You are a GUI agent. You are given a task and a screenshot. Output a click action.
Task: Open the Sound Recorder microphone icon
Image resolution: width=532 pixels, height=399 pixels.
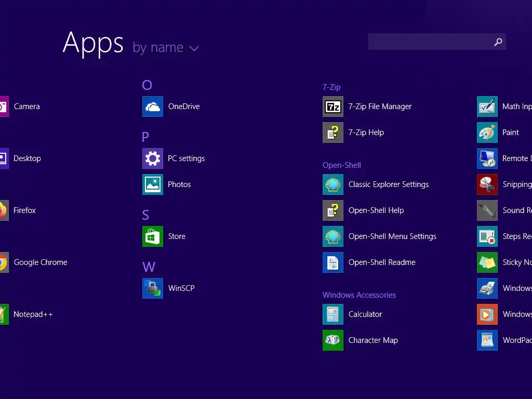[x=487, y=210]
